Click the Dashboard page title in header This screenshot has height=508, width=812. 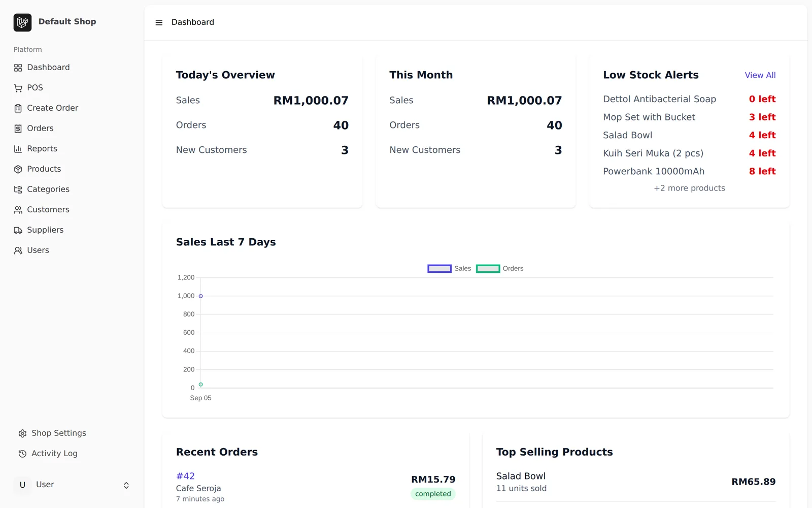tap(193, 22)
